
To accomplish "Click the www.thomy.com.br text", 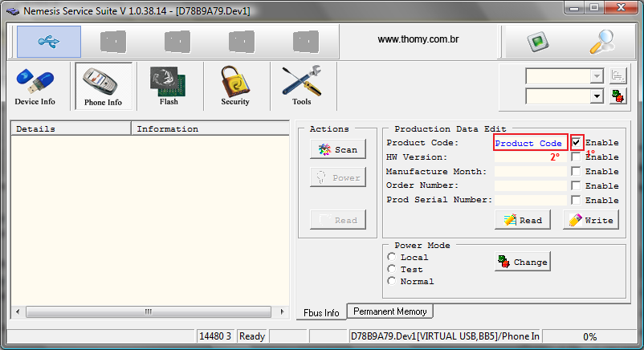I will tap(418, 39).
